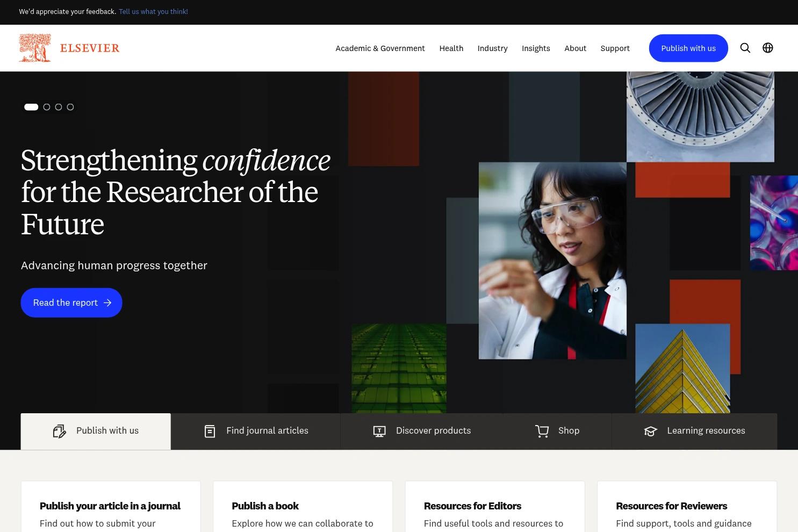The width and height of the screenshot is (798, 532).
Task: Click the Publish with us tab icon
Action: pos(60,431)
